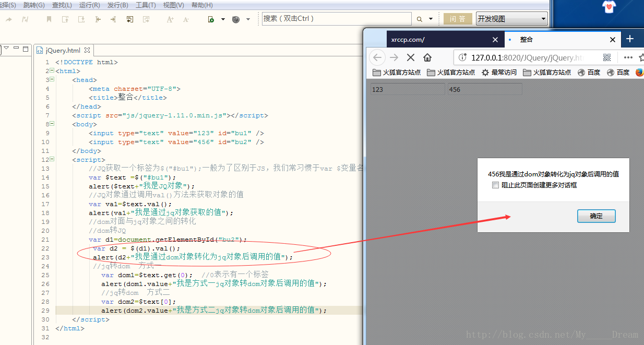This screenshot has height=345, width=644.
Task: Open the 视图(V) menu
Action: [x=173, y=5]
